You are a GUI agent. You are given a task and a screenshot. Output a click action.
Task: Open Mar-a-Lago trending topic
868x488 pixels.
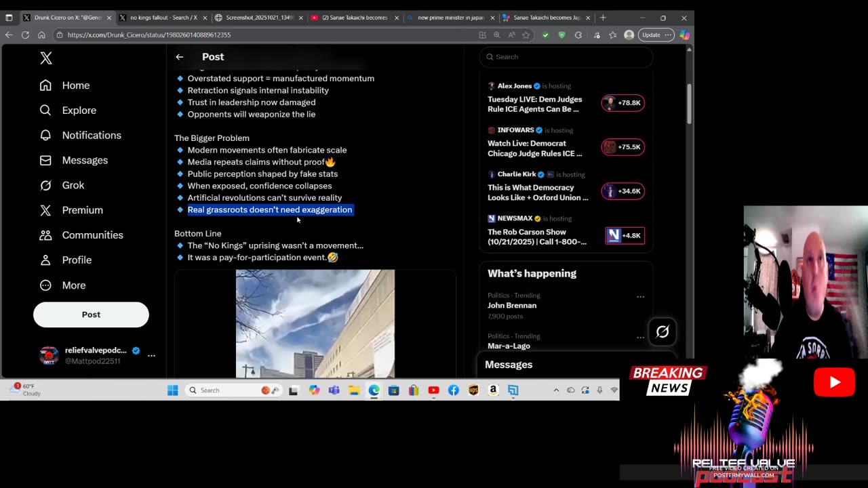pyautogui.click(x=509, y=346)
